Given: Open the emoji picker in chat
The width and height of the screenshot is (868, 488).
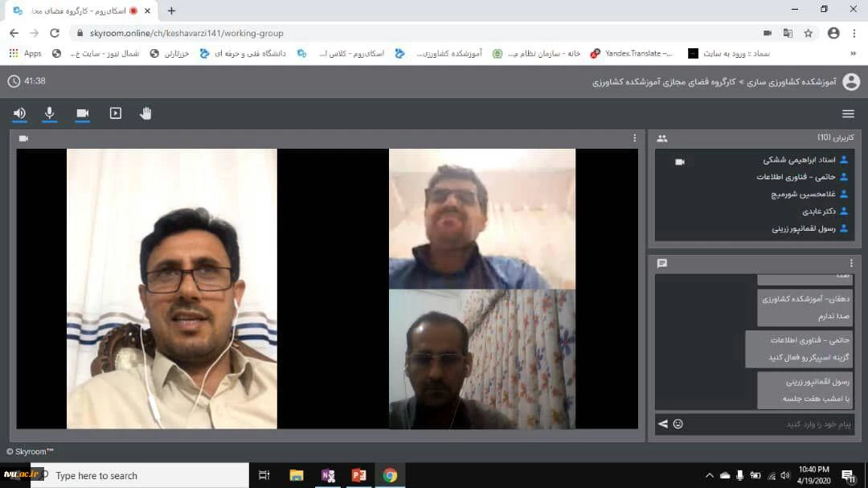Looking at the screenshot, I should pyautogui.click(x=678, y=424).
